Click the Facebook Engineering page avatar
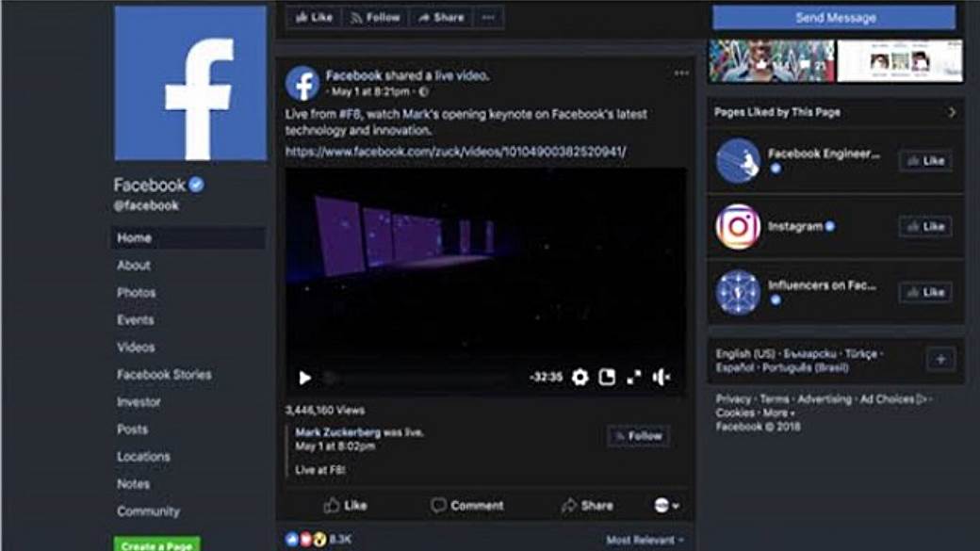Image resolution: width=980 pixels, height=551 pixels. [x=738, y=160]
